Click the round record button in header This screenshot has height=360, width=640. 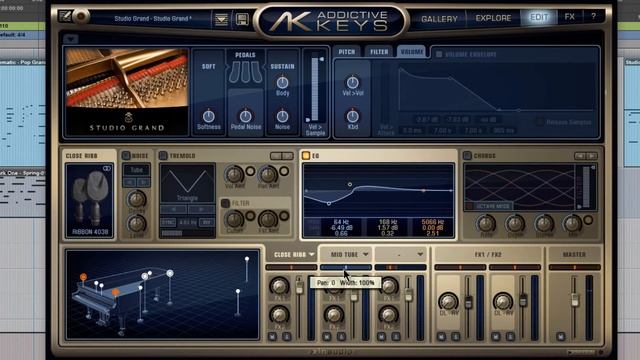point(81,16)
